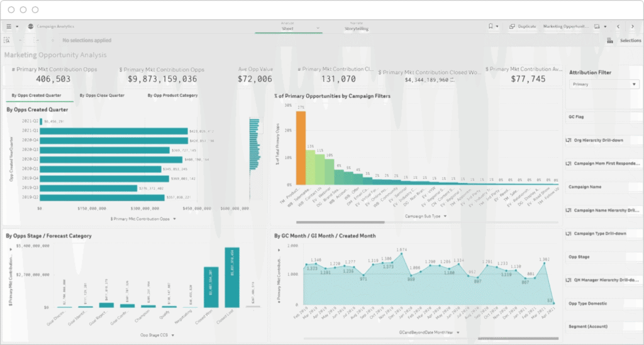Open the smart search selection tool icon

point(8,40)
